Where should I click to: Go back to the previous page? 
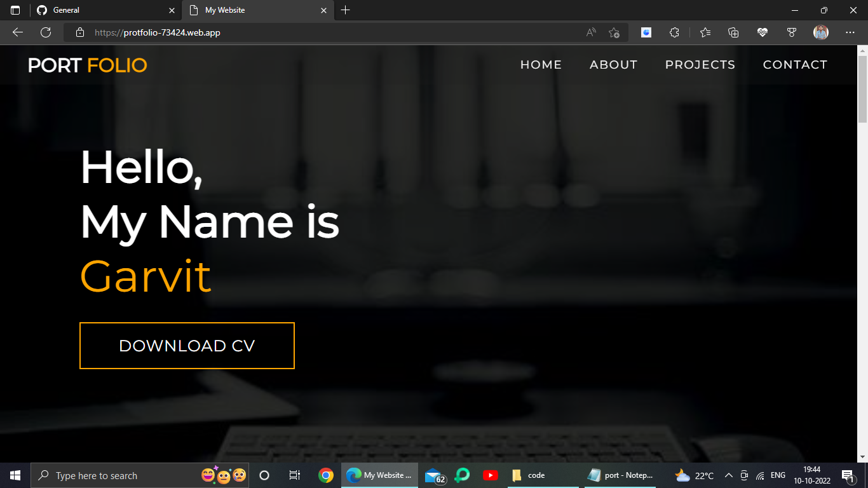click(x=18, y=32)
